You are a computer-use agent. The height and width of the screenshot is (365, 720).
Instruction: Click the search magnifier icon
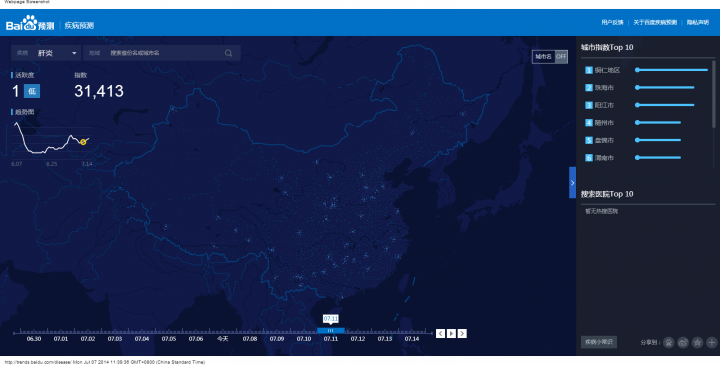228,53
